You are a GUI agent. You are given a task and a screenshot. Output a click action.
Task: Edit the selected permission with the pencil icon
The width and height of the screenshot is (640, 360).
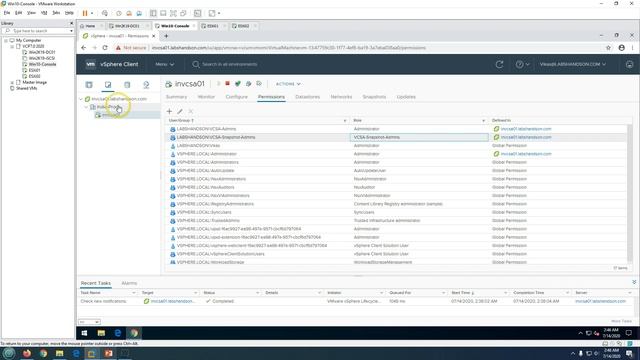point(180,111)
